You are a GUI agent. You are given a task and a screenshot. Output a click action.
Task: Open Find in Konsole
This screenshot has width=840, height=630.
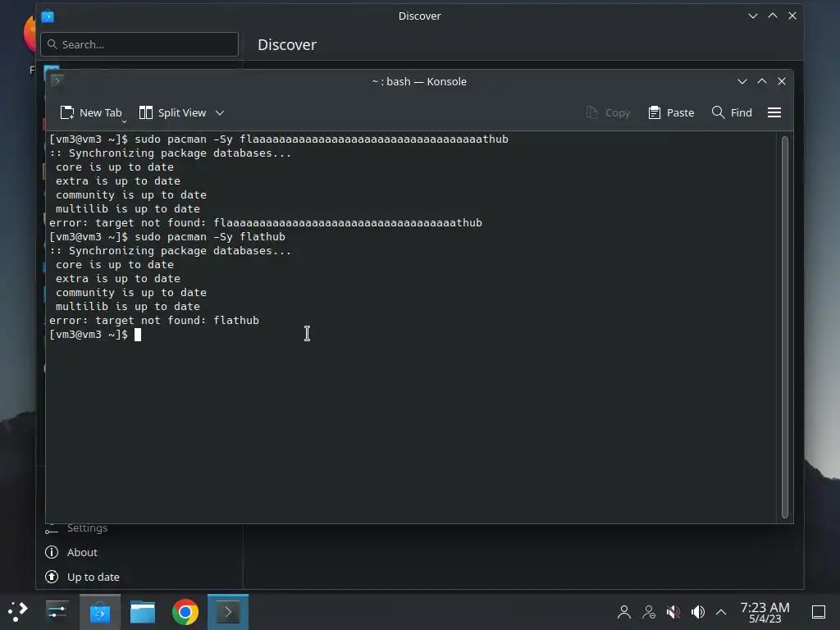click(x=732, y=112)
